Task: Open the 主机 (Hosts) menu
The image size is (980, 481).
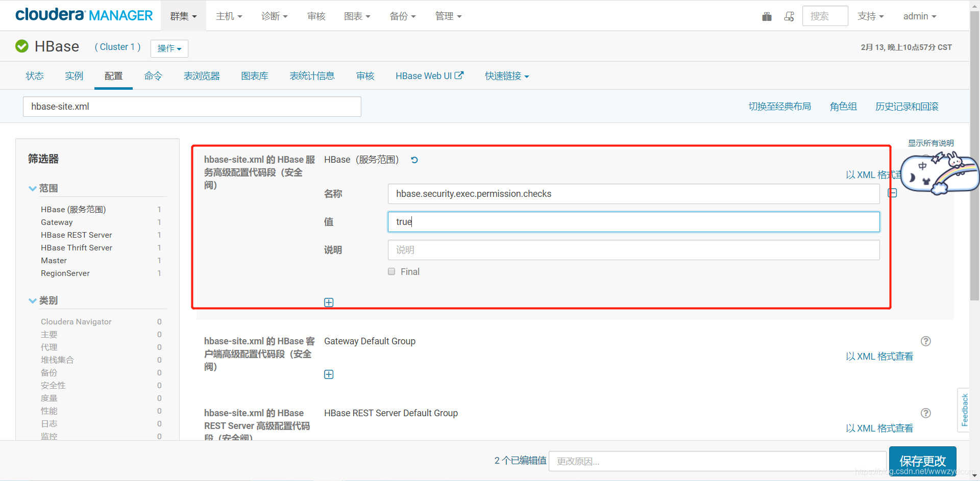Action: [x=229, y=16]
